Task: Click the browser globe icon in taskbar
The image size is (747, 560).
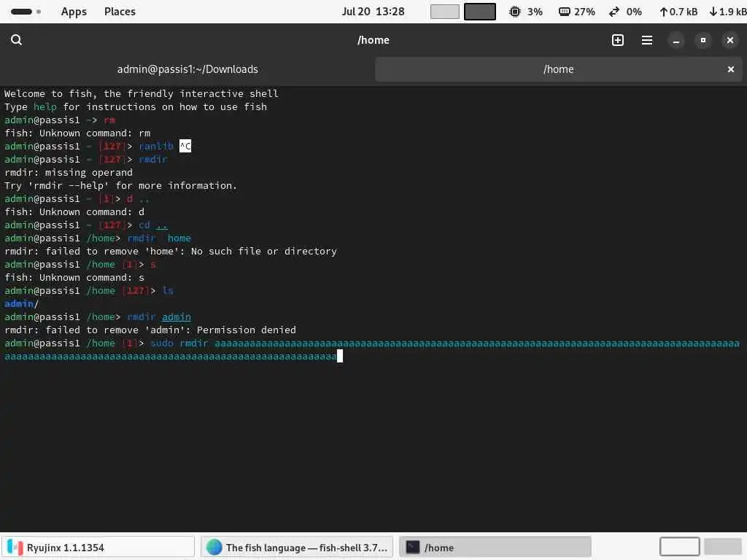Action: click(x=214, y=548)
